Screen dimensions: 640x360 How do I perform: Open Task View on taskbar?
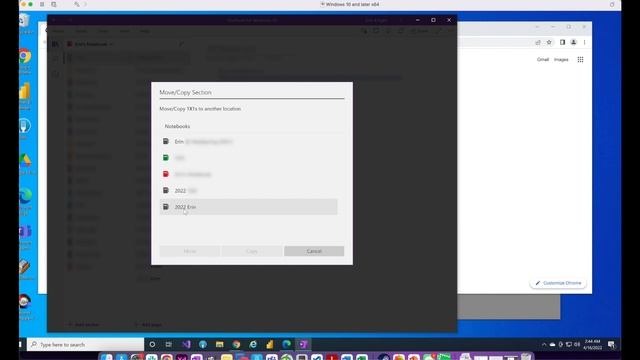[x=169, y=344]
